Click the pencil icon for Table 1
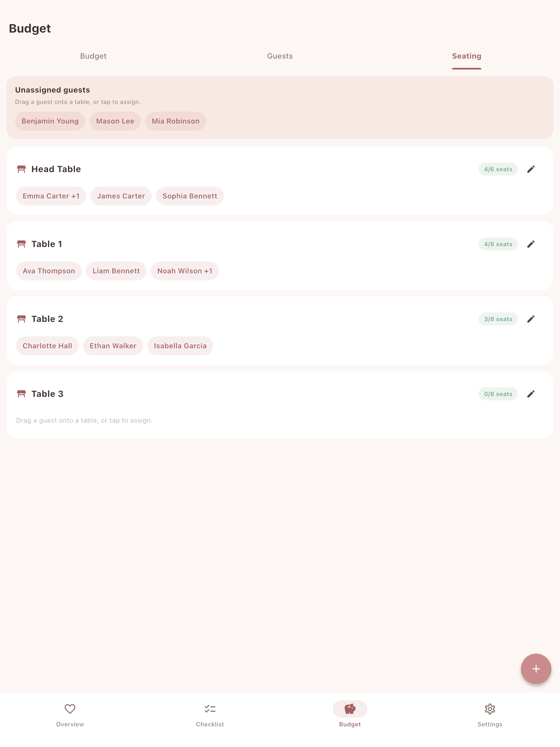The width and height of the screenshot is (560, 747). tap(531, 244)
